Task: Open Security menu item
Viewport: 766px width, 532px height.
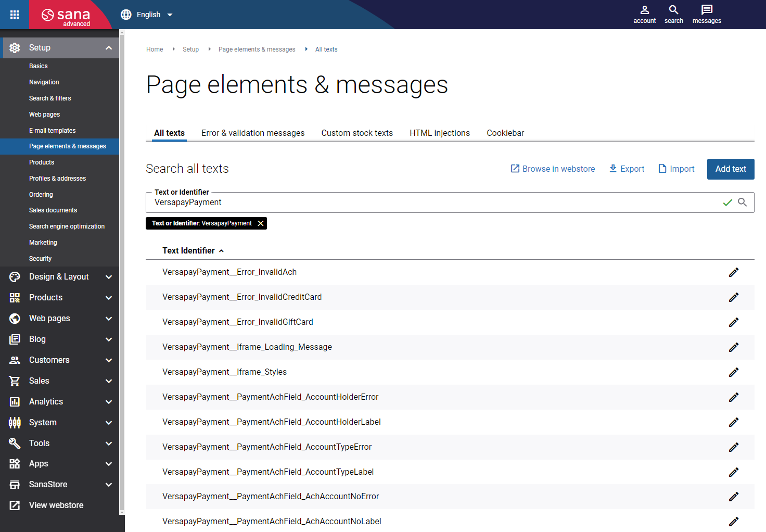Action: (x=40, y=259)
